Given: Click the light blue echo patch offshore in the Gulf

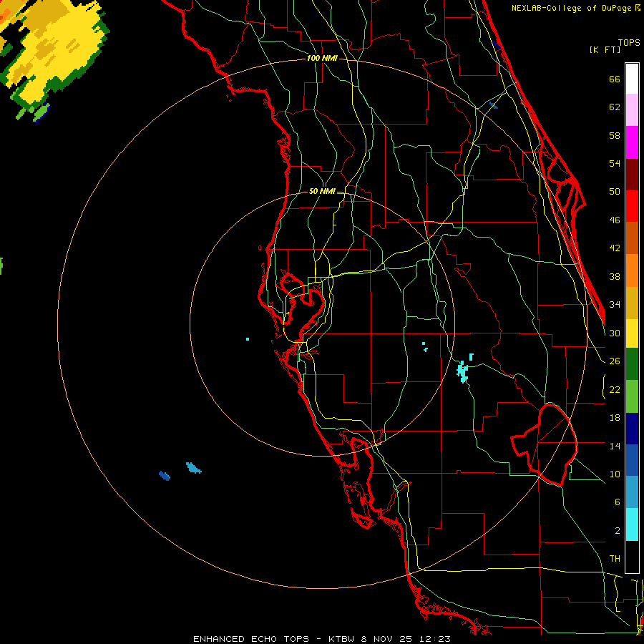Looking at the screenshot, I should click(x=193, y=468).
